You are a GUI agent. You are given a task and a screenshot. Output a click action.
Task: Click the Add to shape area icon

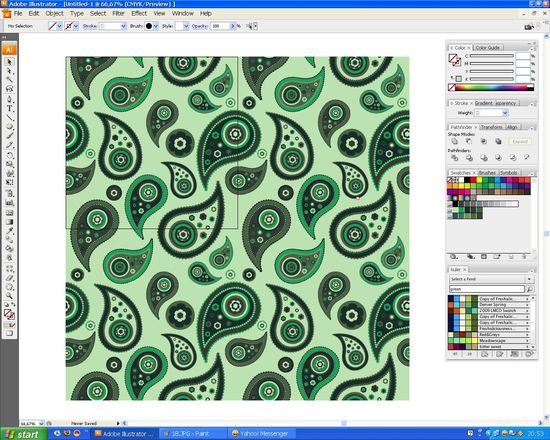(455, 141)
